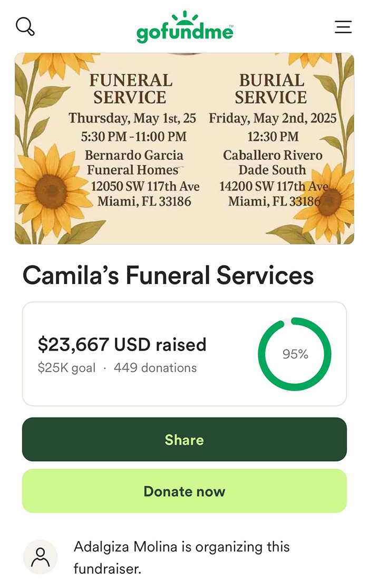Click the 449 donations count
369x588 pixels.
click(156, 368)
